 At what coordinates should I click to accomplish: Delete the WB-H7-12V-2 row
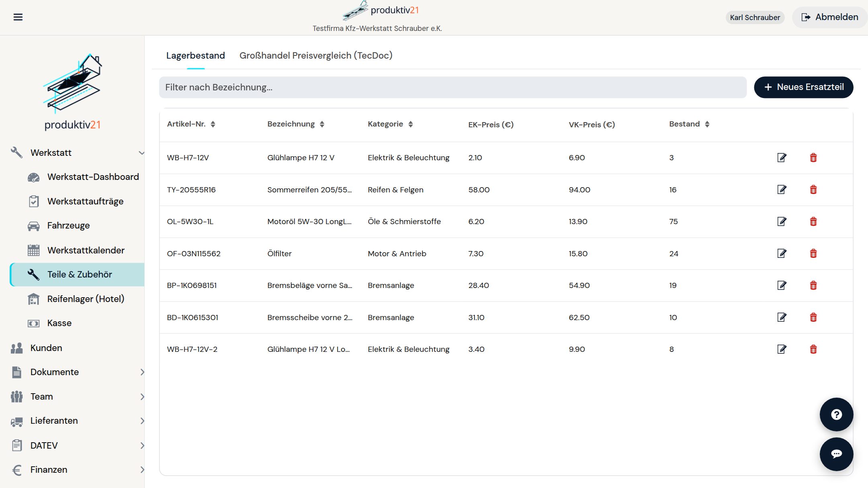coord(813,349)
